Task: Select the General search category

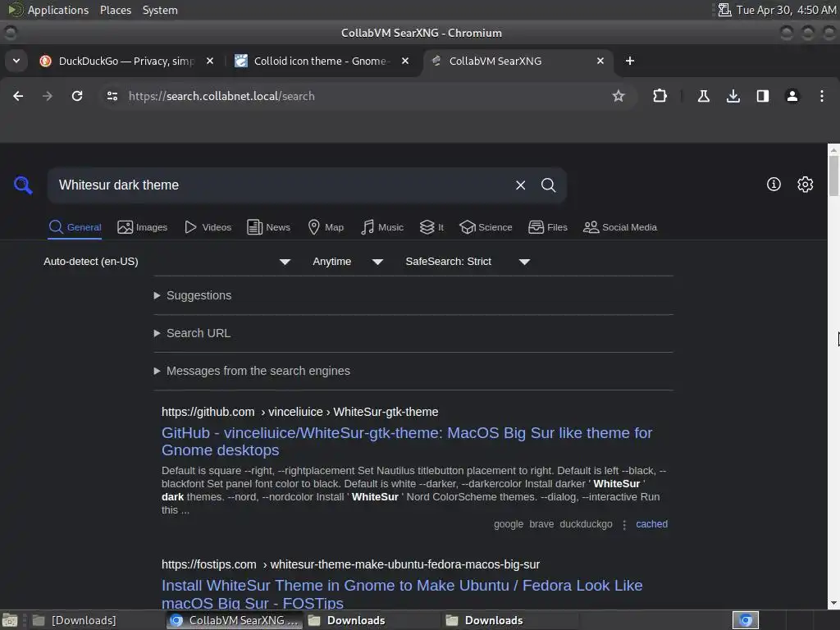Action: tap(75, 227)
